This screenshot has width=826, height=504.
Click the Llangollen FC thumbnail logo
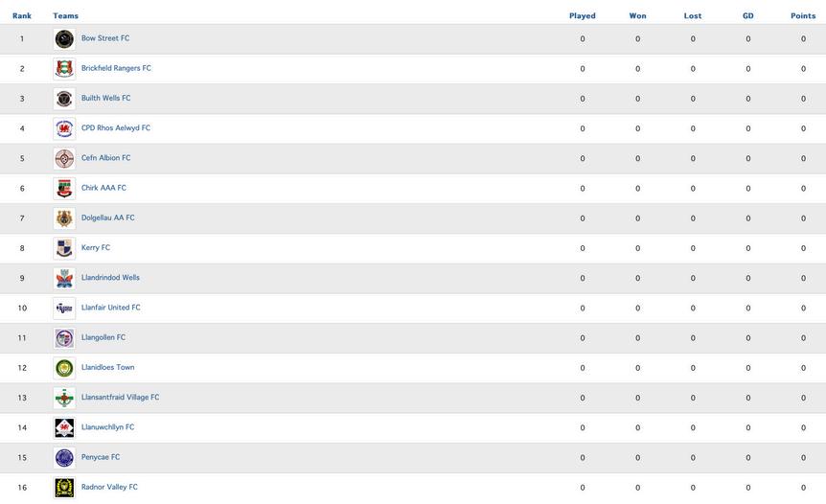point(64,338)
